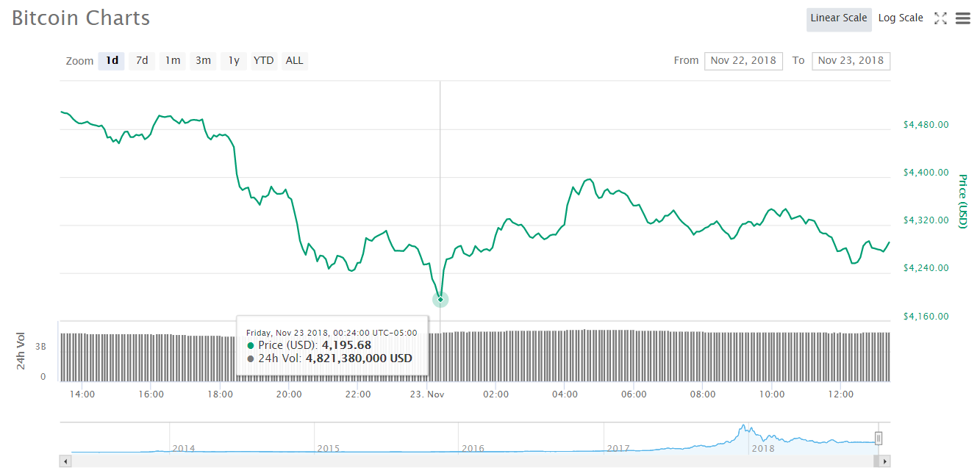The height and width of the screenshot is (476, 980).
Task: Select the 1d zoom range
Action: point(112,60)
